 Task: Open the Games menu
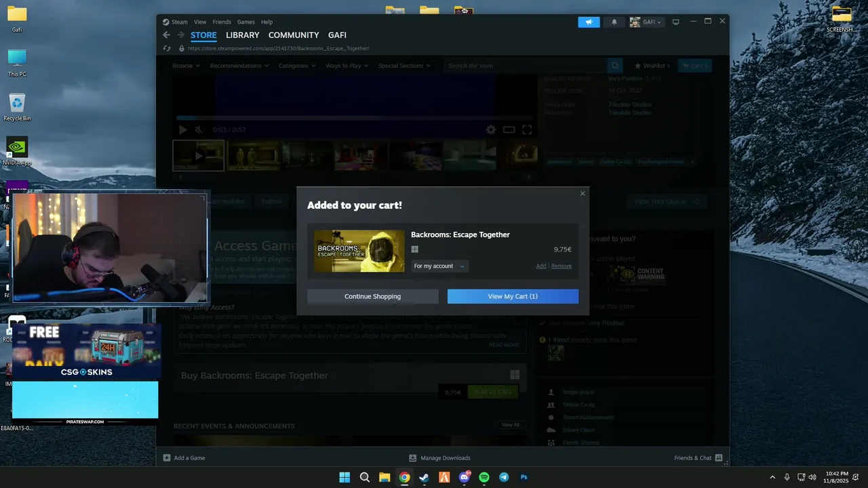pyautogui.click(x=245, y=22)
